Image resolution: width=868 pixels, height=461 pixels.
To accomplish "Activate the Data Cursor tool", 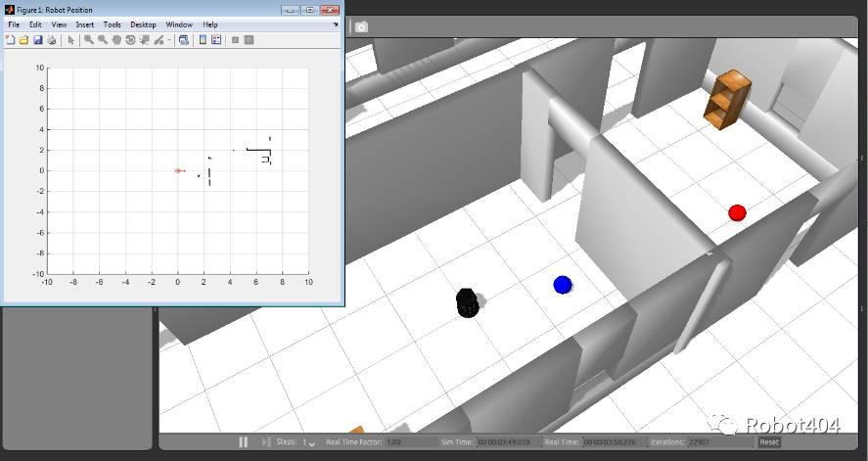I will pos(144,40).
